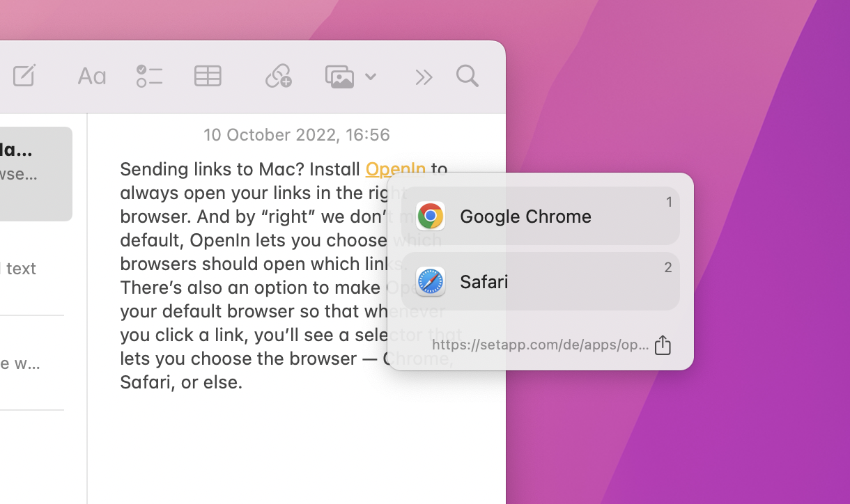This screenshot has width=850, height=504.
Task: Open the media insert dropdown chevron
Action: point(371,77)
